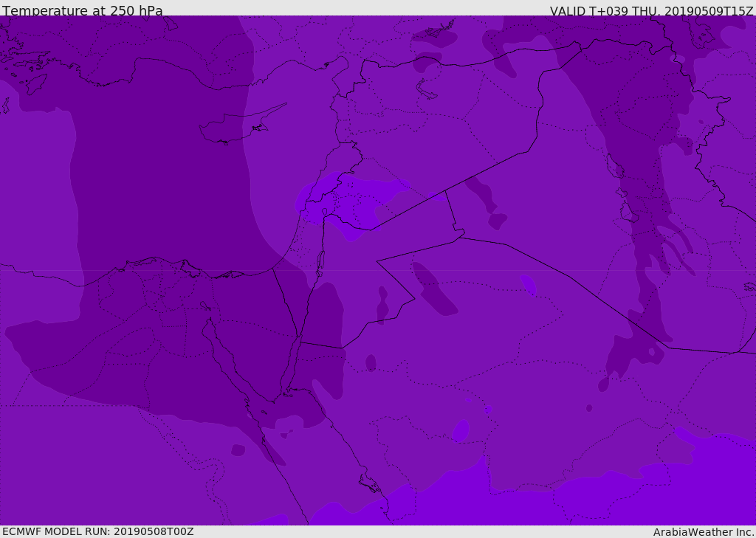Screen dimensions: 756x538
Task: Select the island of Rhodes
Action: (x=35, y=83)
